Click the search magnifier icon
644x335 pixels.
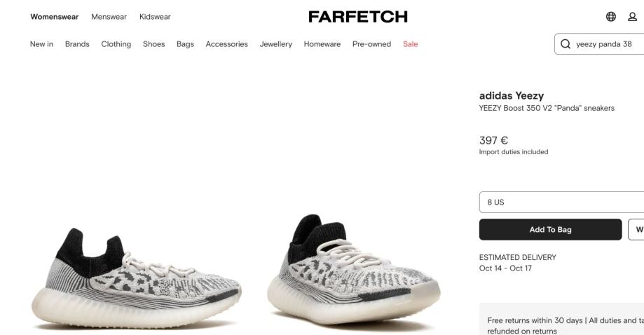coord(565,44)
